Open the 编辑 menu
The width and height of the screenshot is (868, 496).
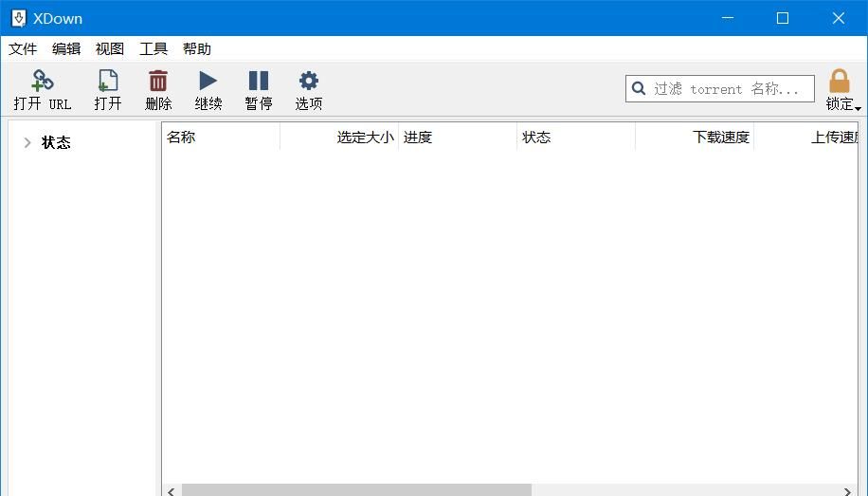[x=66, y=48]
